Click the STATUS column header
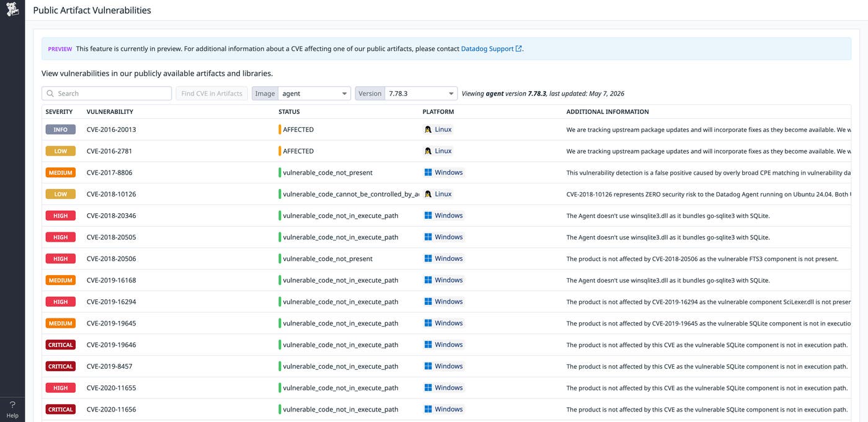 (289, 112)
